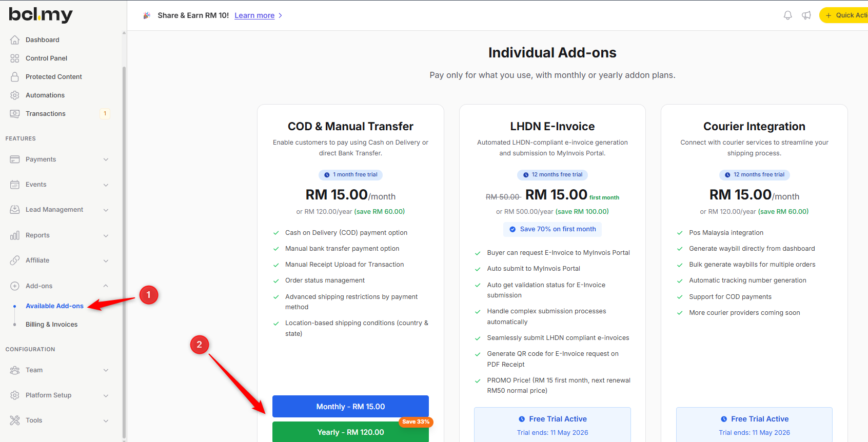Click the Dashboard home icon
868x442 pixels.
point(15,40)
